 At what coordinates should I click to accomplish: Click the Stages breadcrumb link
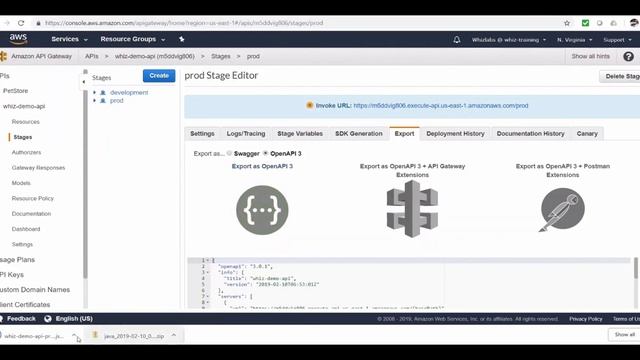click(220, 56)
